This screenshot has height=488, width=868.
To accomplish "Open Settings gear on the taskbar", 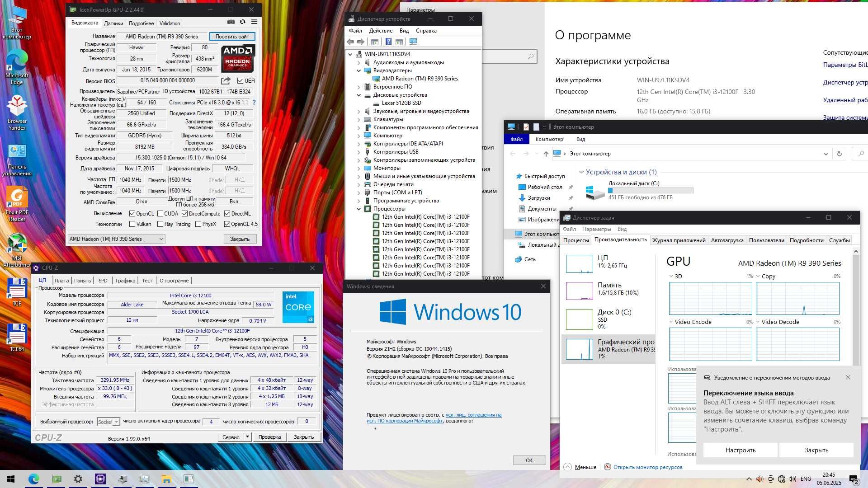I will pyautogui.click(x=78, y=479).
